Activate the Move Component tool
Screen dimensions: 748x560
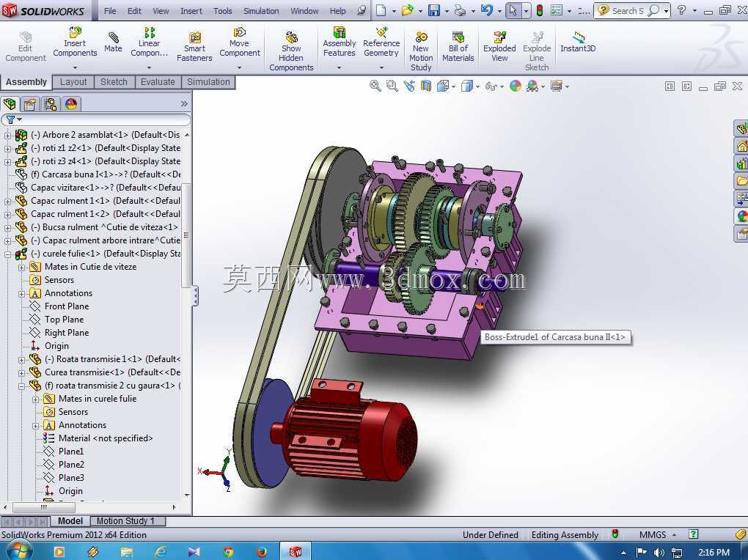pyautogui.click(x=240, y=42)
